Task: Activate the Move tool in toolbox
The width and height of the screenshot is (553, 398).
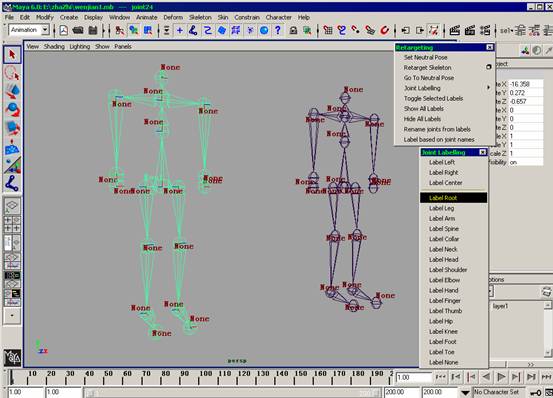Action: coord(12,91)
